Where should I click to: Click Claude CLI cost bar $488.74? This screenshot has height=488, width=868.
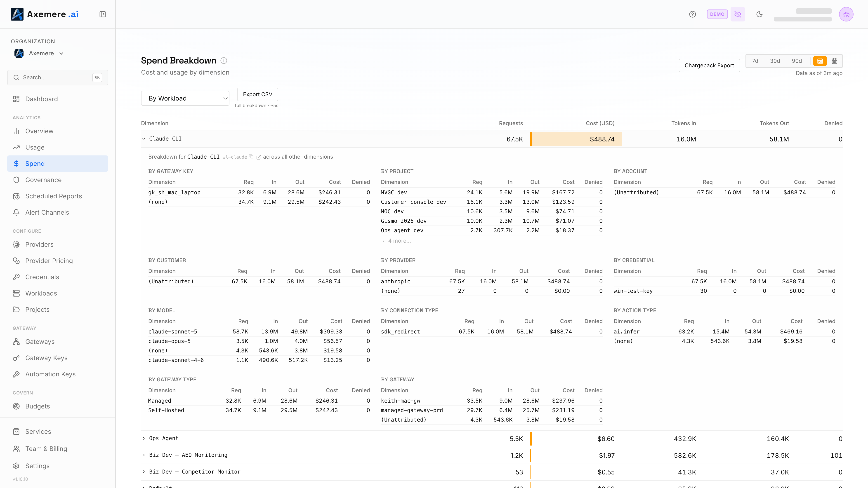click(576, 139)
